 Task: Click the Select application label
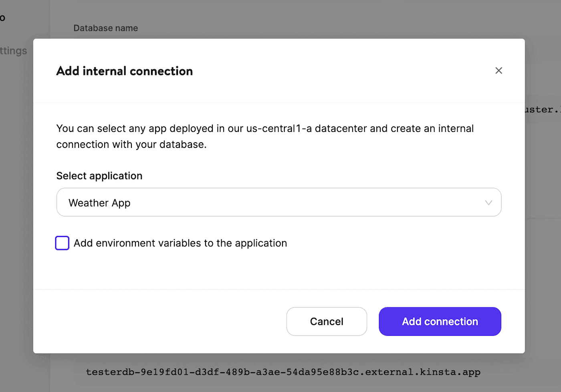click(x=99, y=176)
